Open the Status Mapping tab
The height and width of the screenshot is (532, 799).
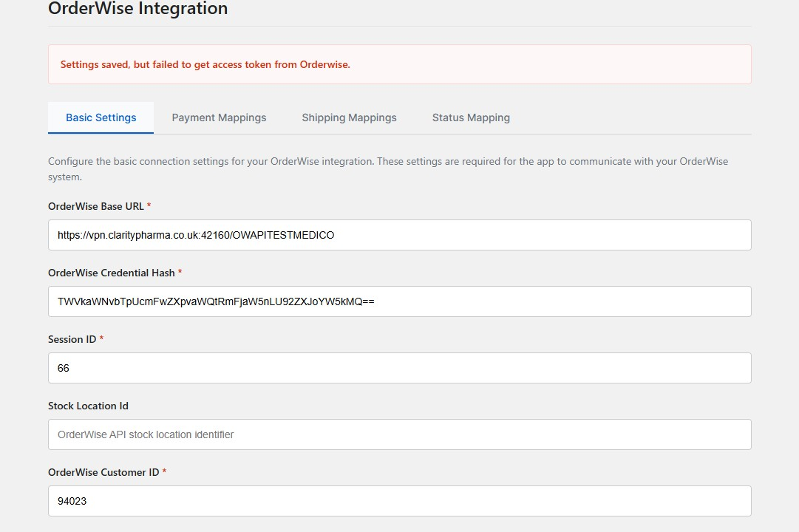pyautogui.click(x=471, y=117)
